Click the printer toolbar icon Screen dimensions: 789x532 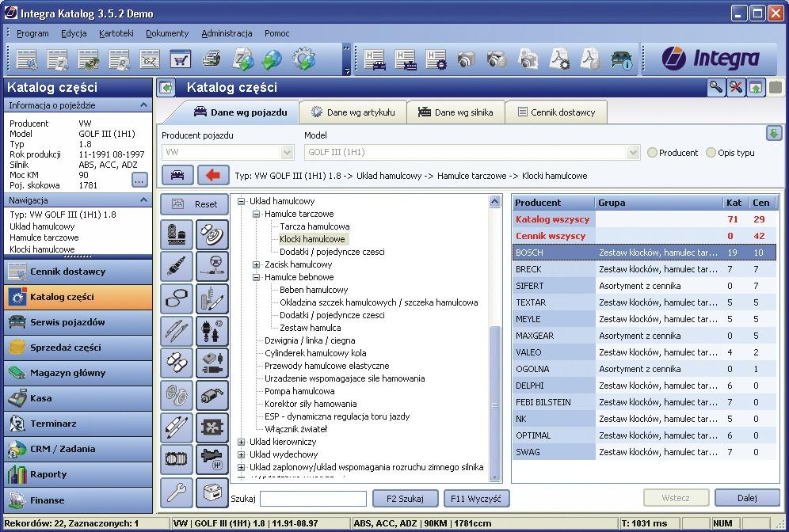click(x=212, y=59)
